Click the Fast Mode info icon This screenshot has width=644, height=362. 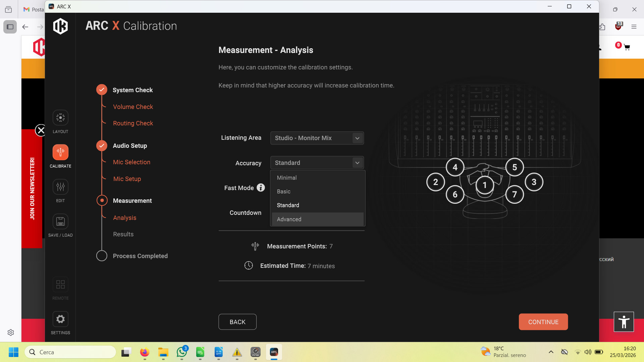[x=261, y=188]
